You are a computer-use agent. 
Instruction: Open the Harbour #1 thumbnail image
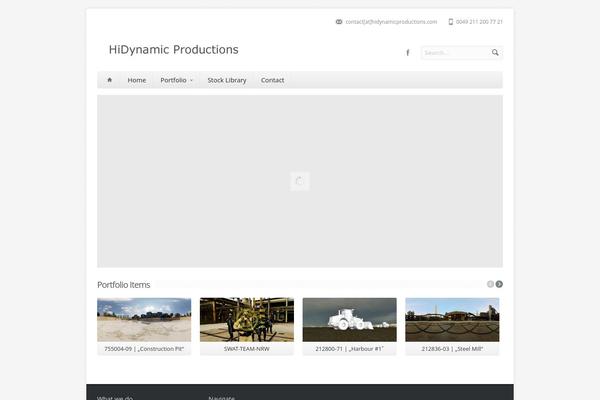click(x=349, y=320)
